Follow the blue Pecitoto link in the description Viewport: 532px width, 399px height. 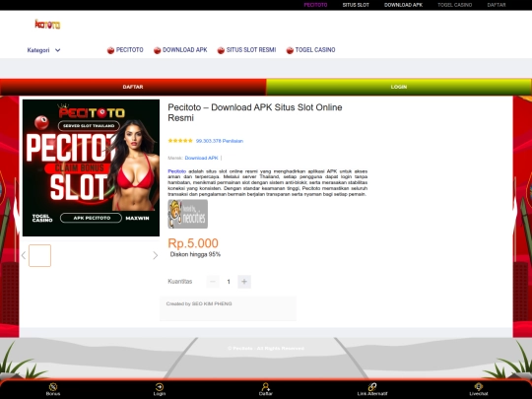[x=176, y=171]
